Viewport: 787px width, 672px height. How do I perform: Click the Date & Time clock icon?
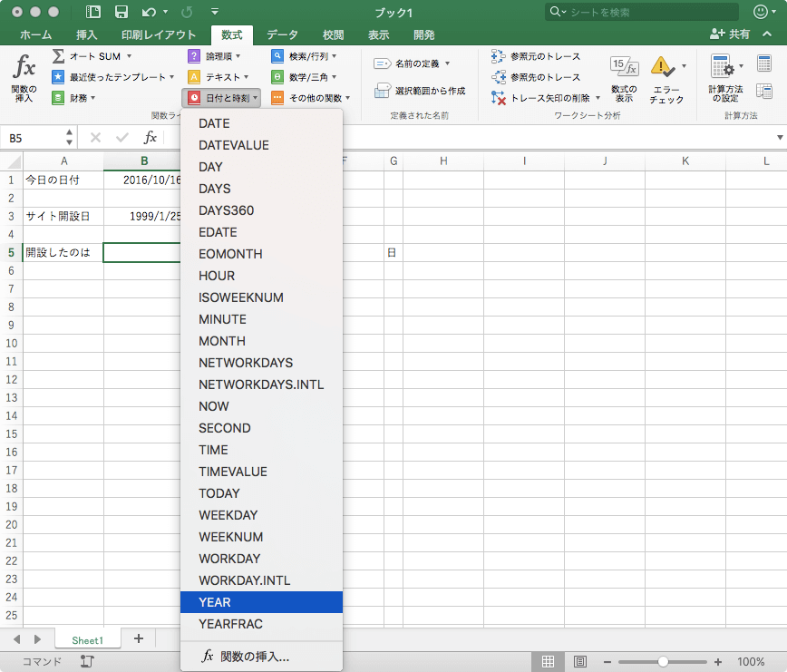click(194, 98)
